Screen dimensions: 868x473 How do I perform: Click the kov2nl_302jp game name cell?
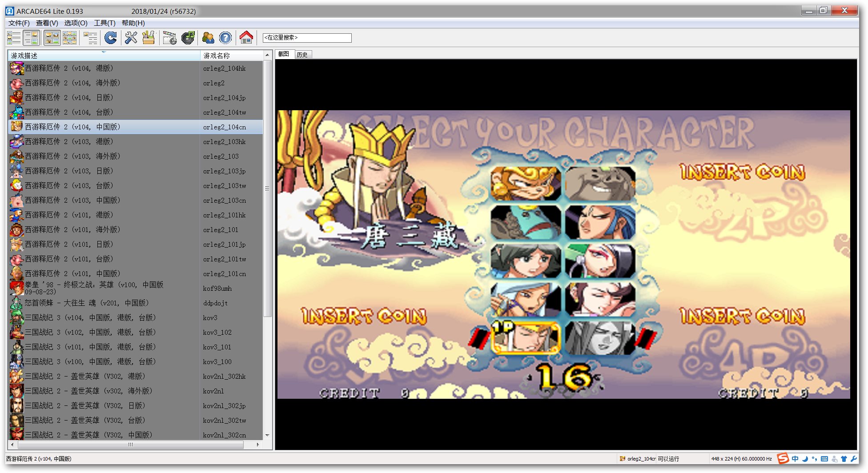click(x=224, y=406)
